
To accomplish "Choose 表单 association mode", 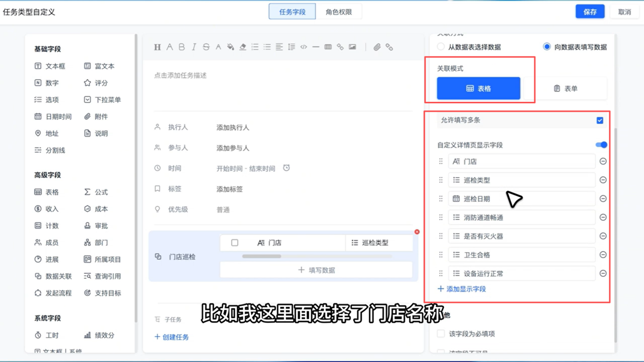I will (565, 89).
